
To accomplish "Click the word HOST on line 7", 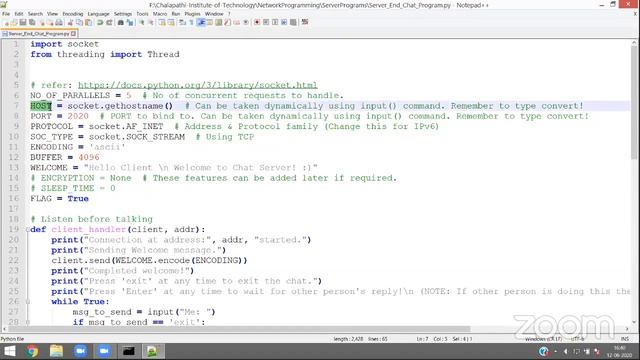I will 41,106.
